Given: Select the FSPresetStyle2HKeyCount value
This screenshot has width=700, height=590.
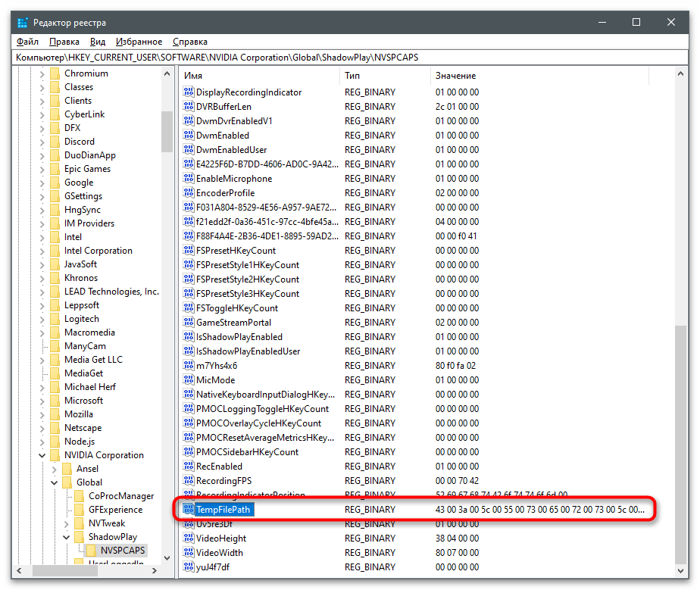Looking at the screenshot, I should 247,279.
